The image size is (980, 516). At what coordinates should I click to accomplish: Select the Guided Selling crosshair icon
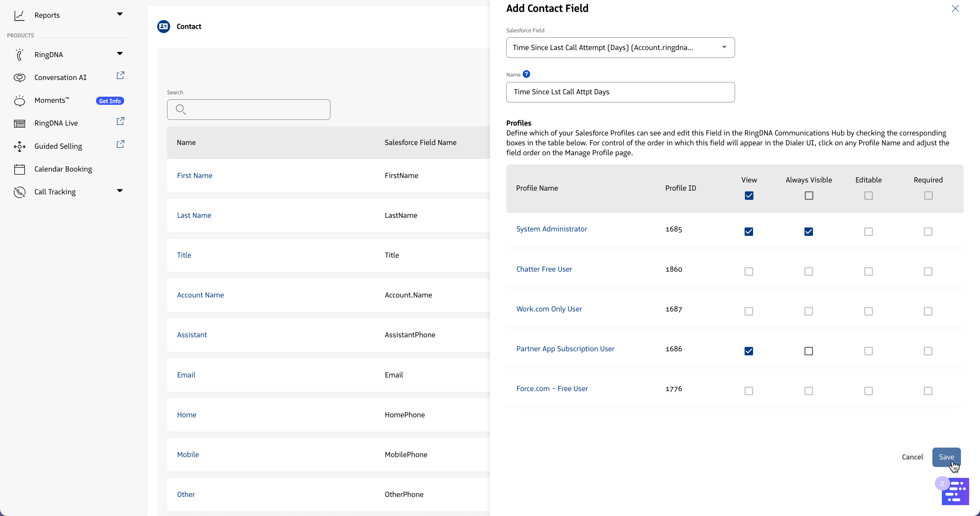(19, 146)
